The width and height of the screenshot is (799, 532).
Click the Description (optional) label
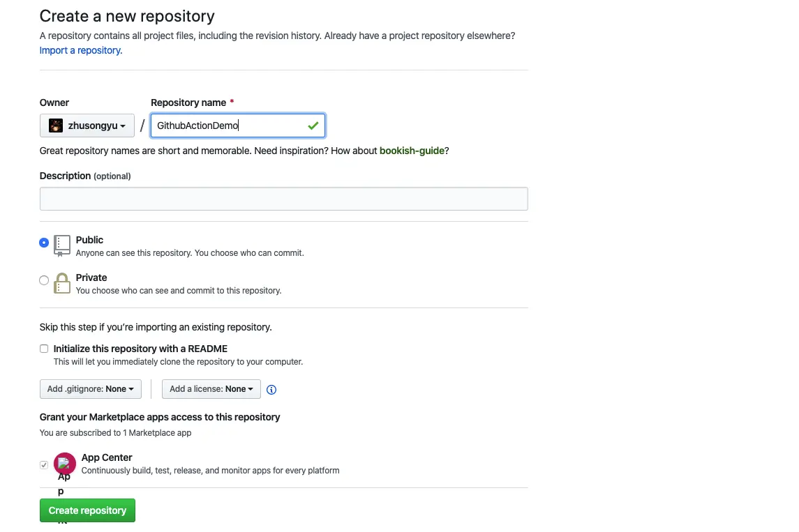(x=85, y=176)
